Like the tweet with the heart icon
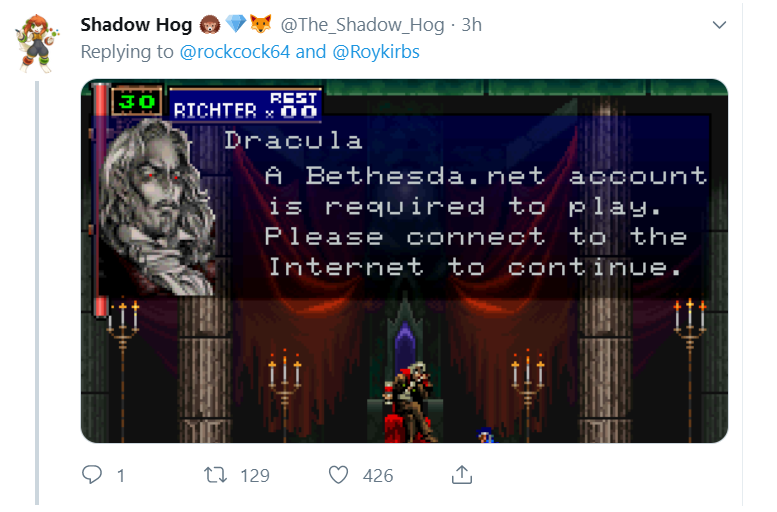This screenshot has height=512, width=777. (x=338, y=475)
